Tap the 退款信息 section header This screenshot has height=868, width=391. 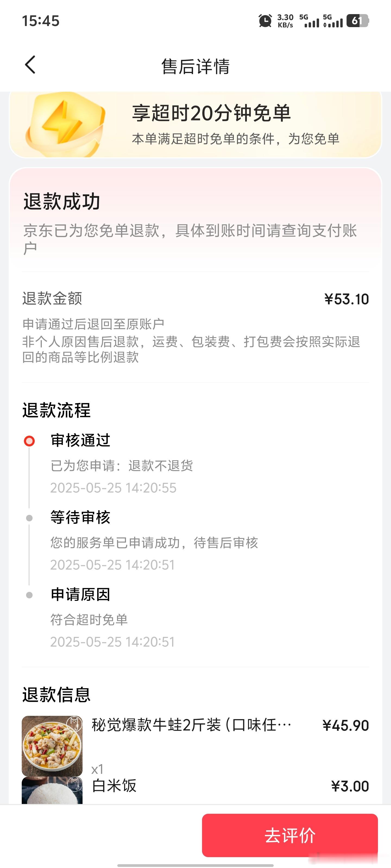coord(56,694)
